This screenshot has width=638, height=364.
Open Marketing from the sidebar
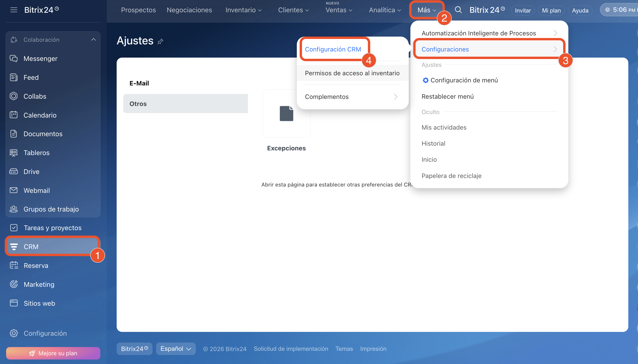[39, 284]
